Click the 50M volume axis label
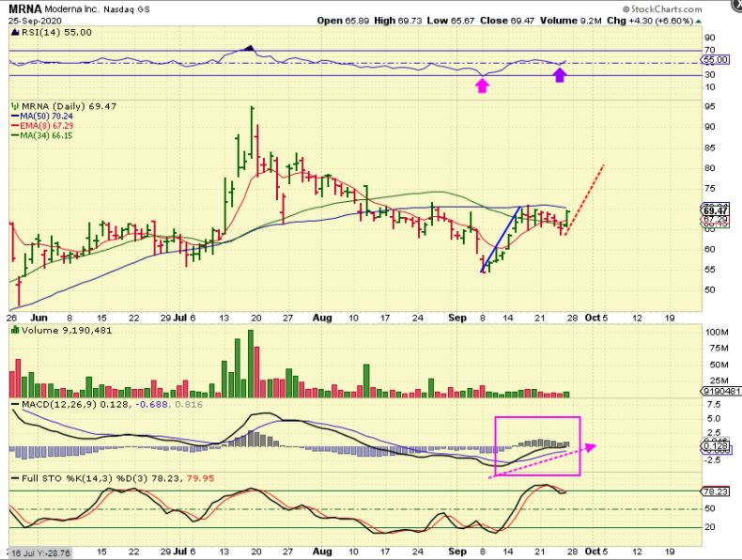 tap(719, 365)
